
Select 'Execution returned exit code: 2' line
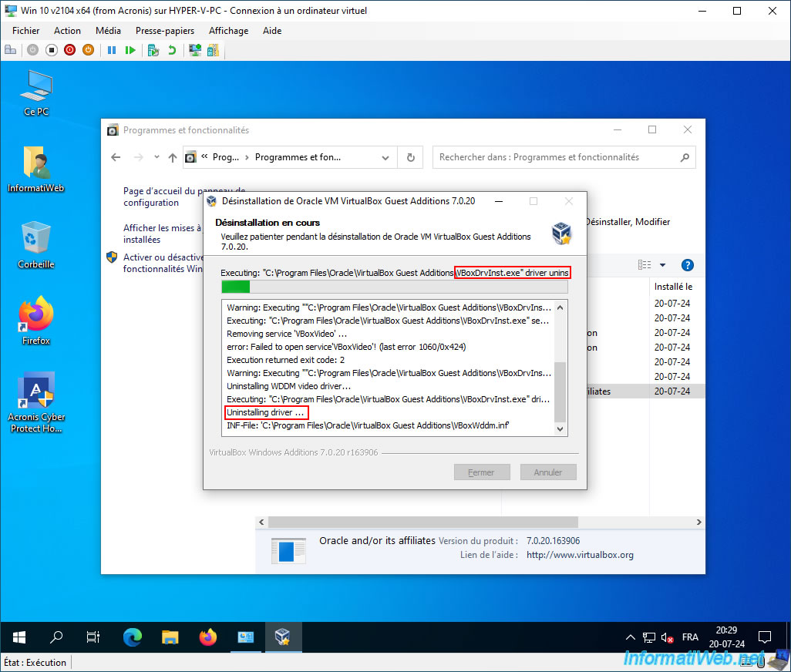(x=285, y=360)
